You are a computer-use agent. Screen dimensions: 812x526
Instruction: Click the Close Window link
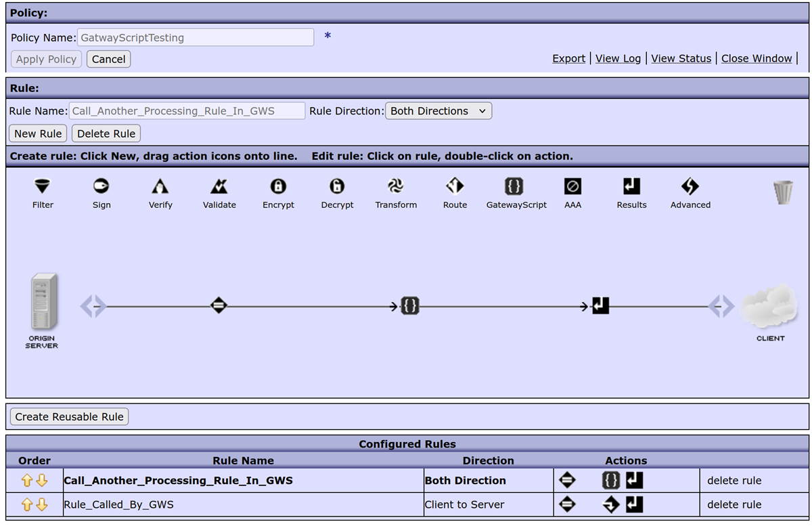(x=757, y=58)
